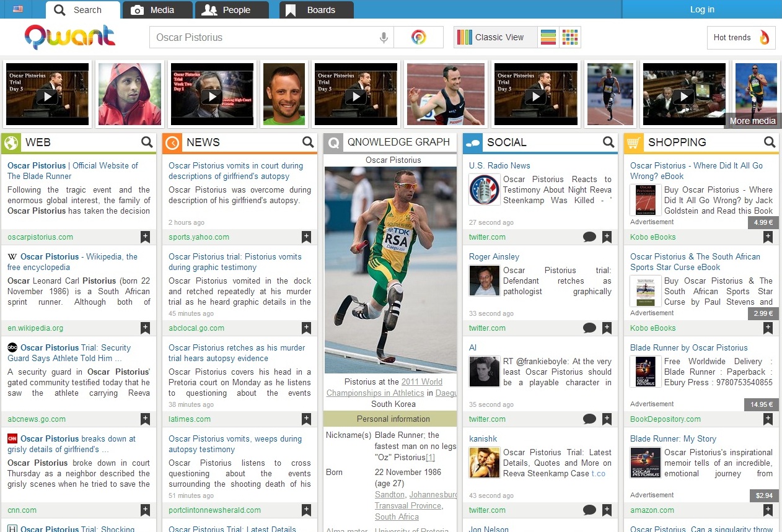Click the Qwant logo
Screen dimensions: 782x532
[x=70, y=37]
